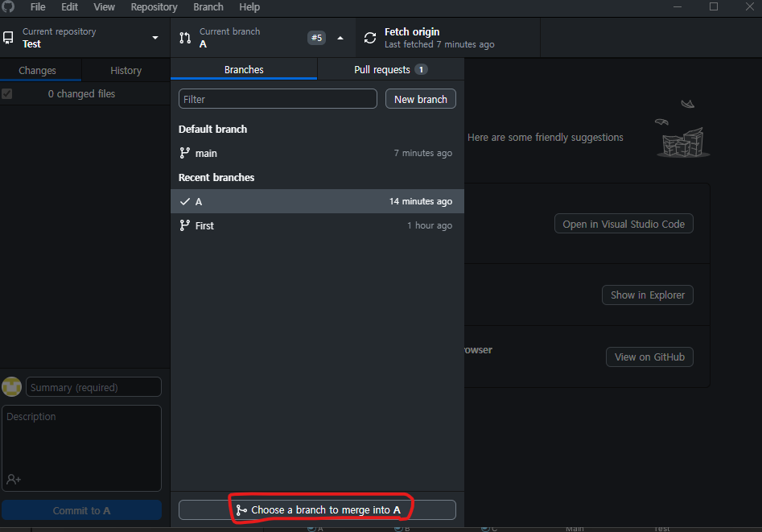Screen dimensions: 762x532
Task: Click the 'Recent branches' heading
Action: (216, 178)
